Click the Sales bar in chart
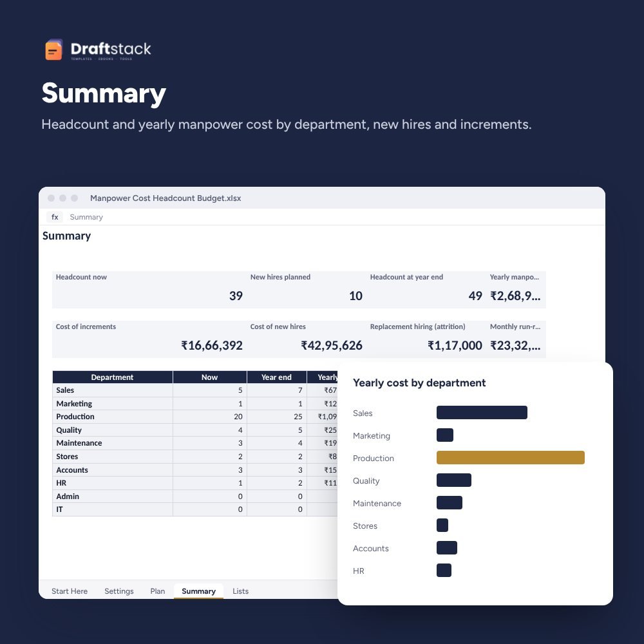The height and width of the screenshot is (644, 644). (x=482, y=412)
